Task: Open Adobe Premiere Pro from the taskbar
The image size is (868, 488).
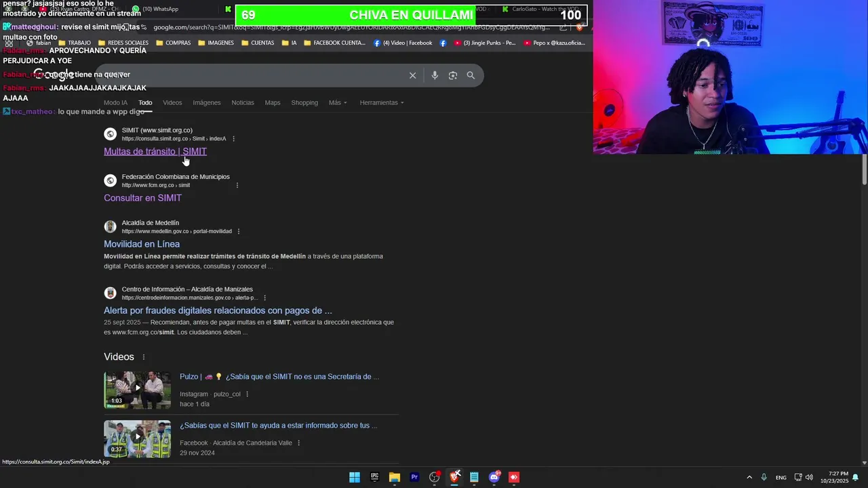Action: click(x=414, y=477)
